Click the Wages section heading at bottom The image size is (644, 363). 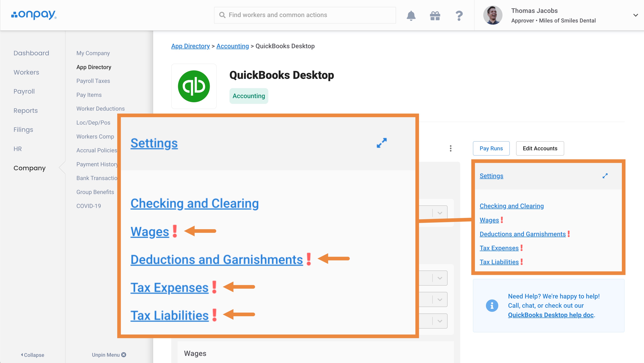pos(195,354)
